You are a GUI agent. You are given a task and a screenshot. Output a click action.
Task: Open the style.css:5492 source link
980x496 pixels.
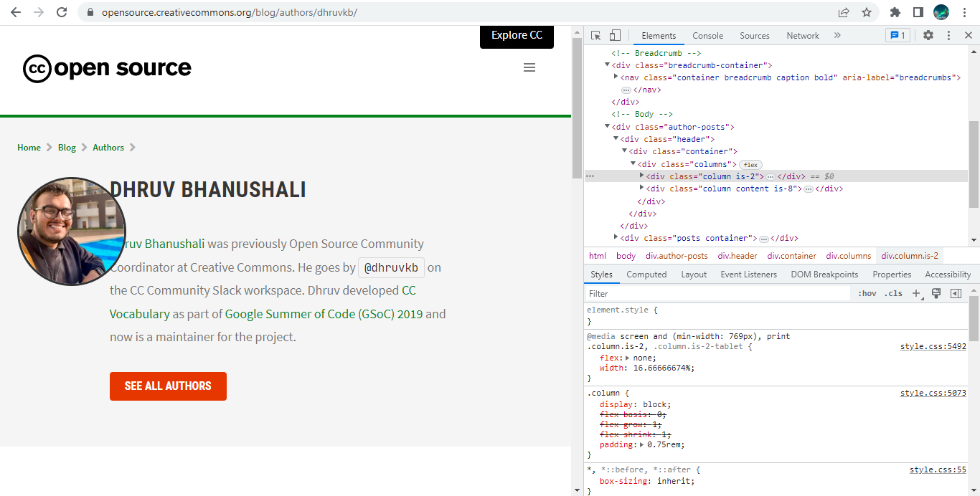[933, 346]
